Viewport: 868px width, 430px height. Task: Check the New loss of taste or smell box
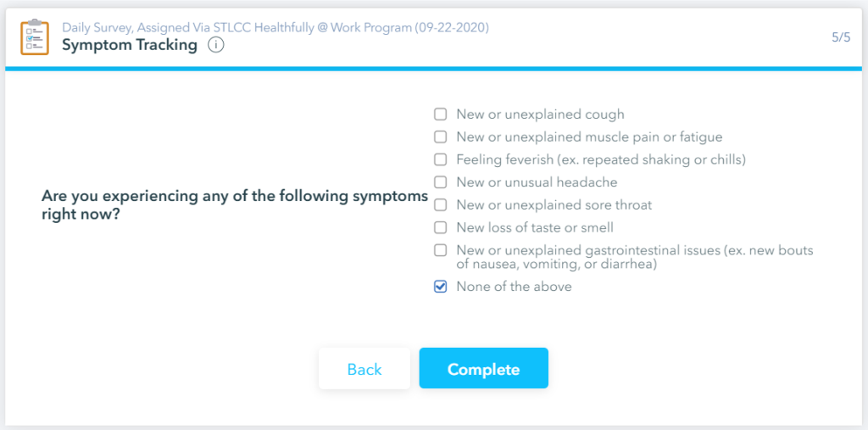(440, 227)
